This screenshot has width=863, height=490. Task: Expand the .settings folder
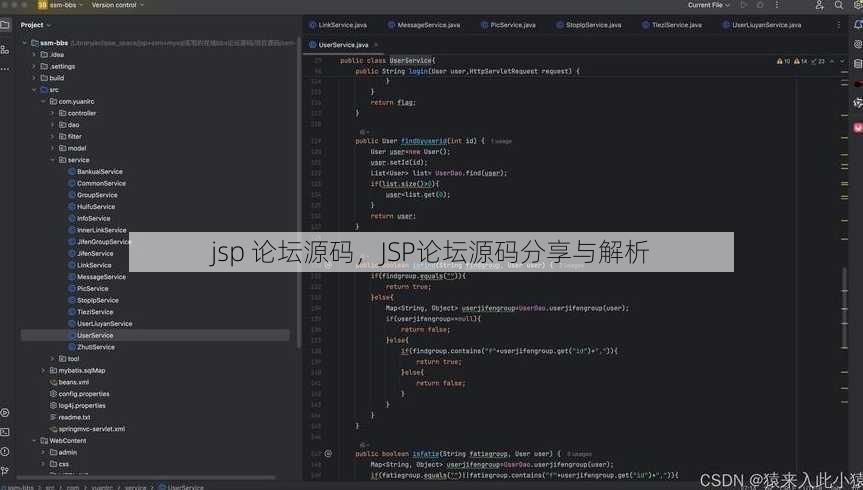coord(34,66)
